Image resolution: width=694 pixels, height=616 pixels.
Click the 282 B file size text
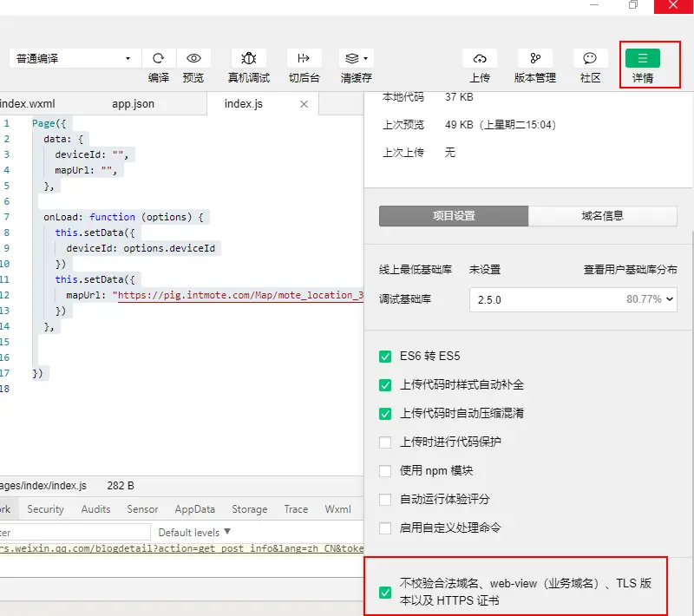pyautogui.click(x=121, y=486)
